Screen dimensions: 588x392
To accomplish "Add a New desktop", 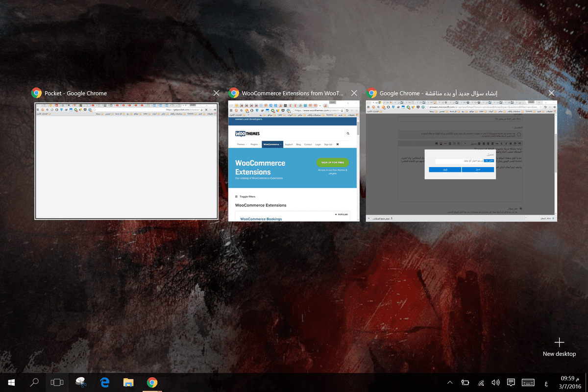I will point(559,347).
